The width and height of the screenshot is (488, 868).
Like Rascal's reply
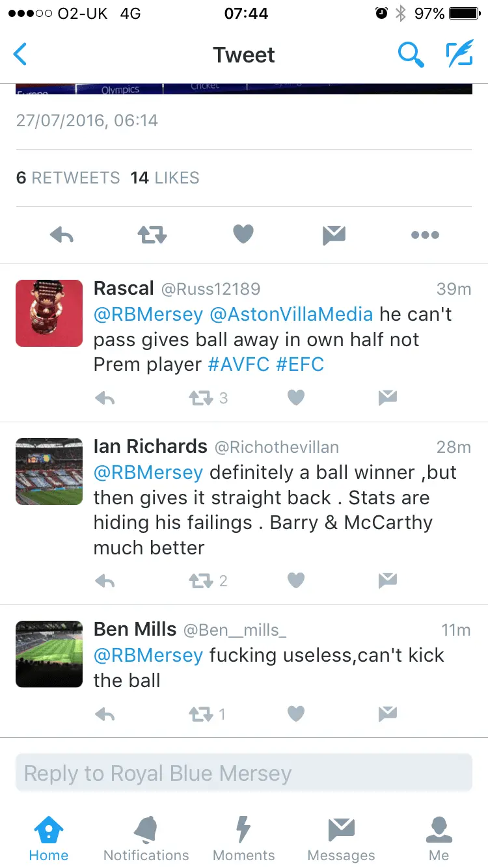296,398
